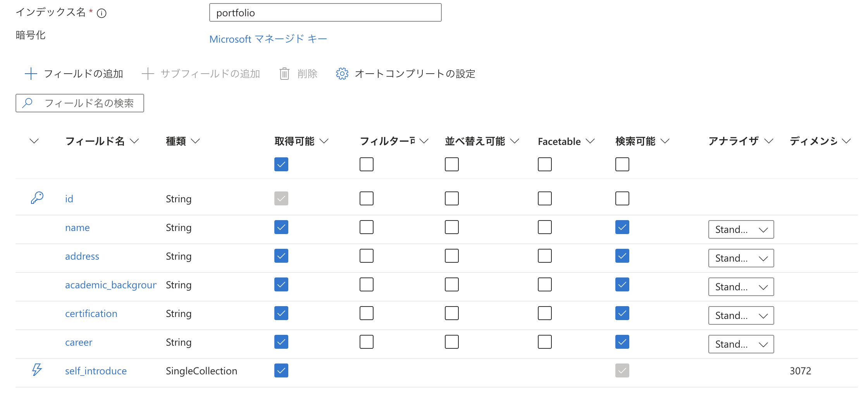868x410 pixels.
Task: Check フィルター可能 for the name field
Action: click(366, 227)
